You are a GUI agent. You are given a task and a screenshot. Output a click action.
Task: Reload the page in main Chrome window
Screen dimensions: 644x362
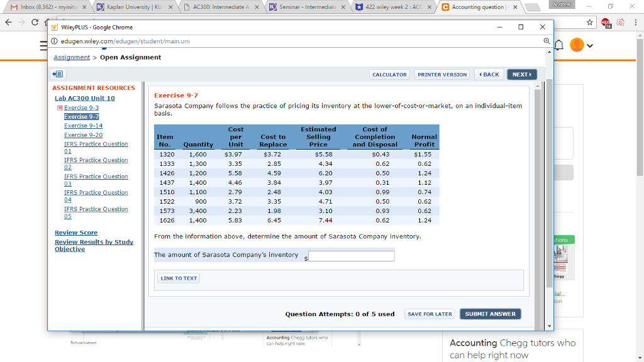[35, 22]
